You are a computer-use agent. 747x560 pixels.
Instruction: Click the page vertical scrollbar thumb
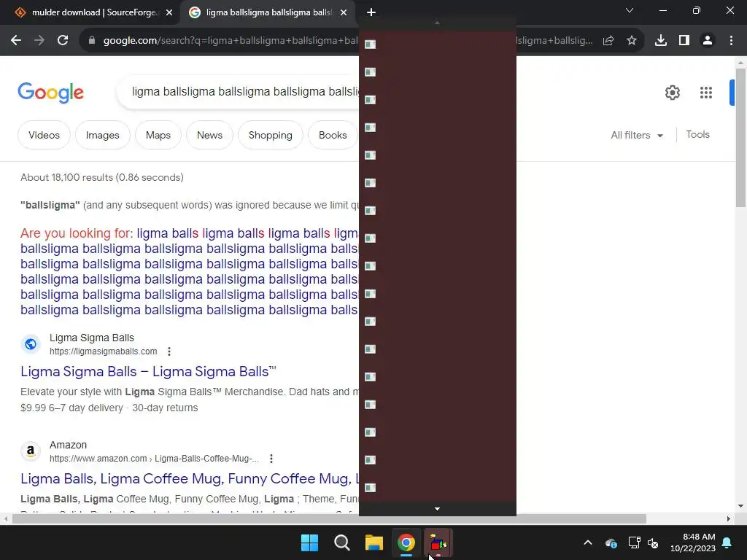[740, 138]
